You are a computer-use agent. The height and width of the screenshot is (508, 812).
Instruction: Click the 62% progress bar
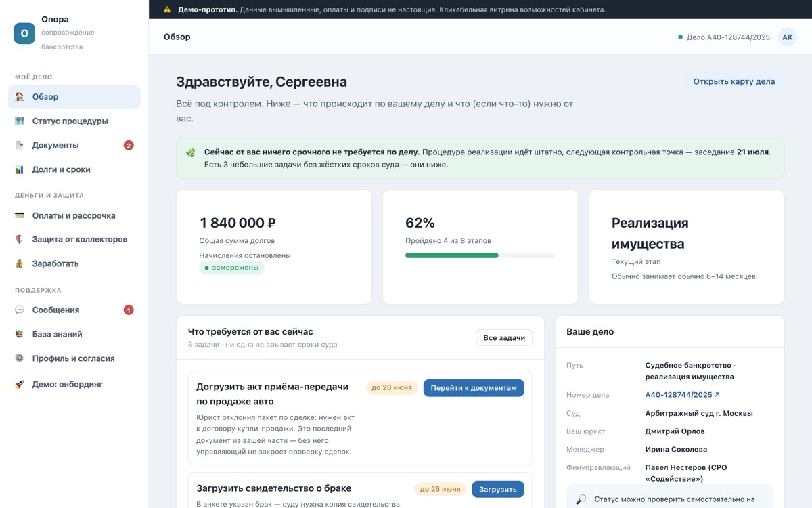tap(480, 255)
